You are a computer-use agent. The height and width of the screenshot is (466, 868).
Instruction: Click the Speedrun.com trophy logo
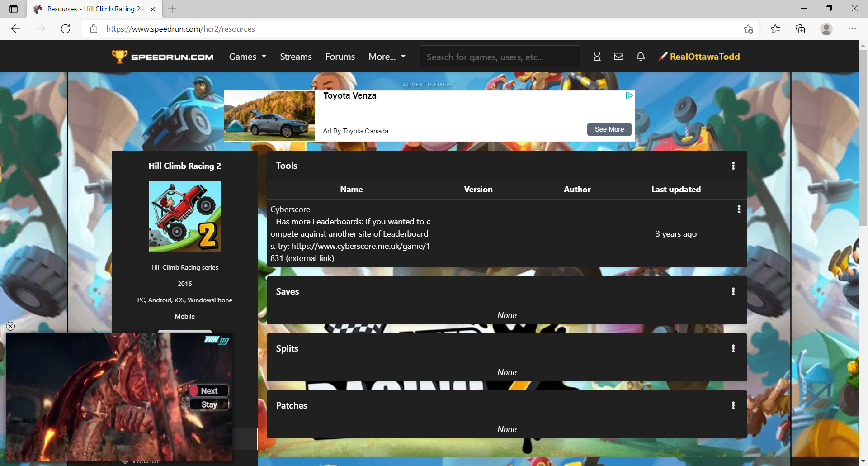click(163, 57)
